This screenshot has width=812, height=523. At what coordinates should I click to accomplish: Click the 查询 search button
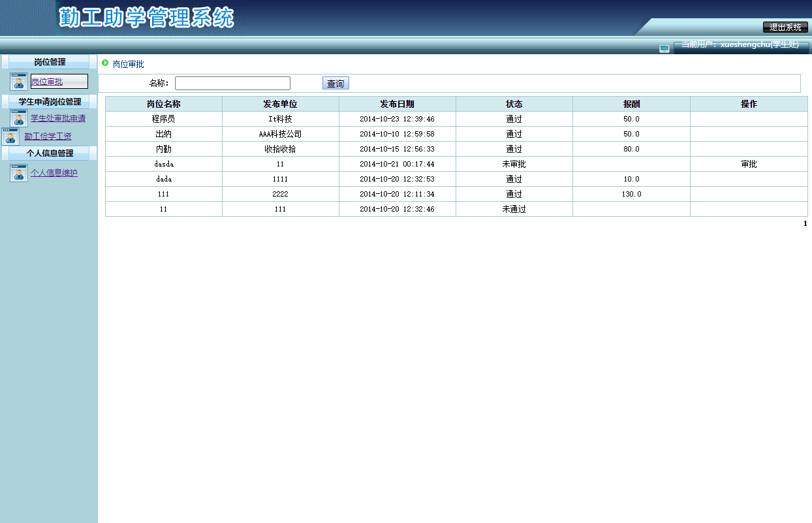coord(335,82)
